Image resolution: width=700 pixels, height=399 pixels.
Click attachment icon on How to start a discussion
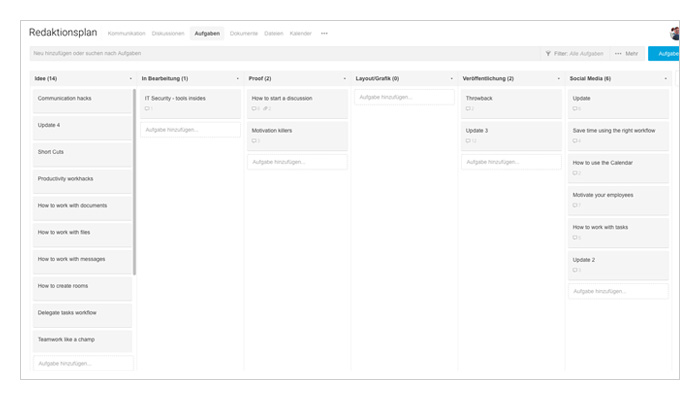click(x=265, y=108)
